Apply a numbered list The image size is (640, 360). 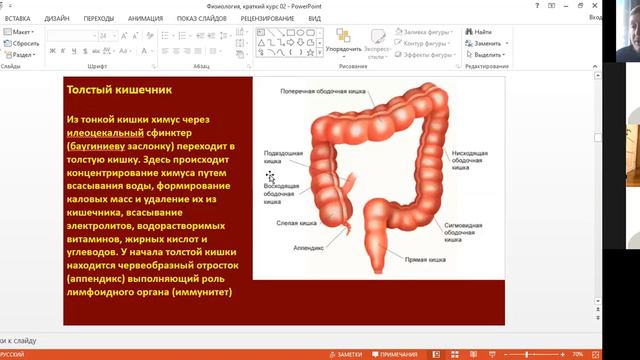click(182, 36)
